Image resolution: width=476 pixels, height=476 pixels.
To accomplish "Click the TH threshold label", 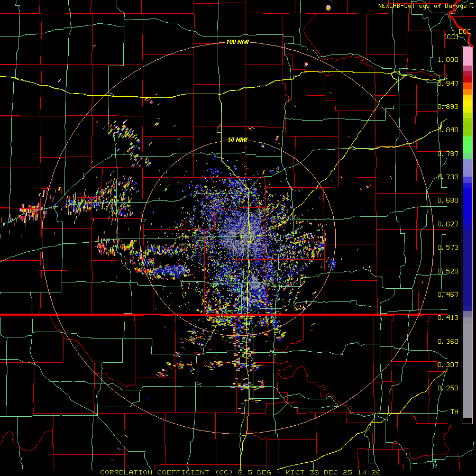I will [454, 411].
